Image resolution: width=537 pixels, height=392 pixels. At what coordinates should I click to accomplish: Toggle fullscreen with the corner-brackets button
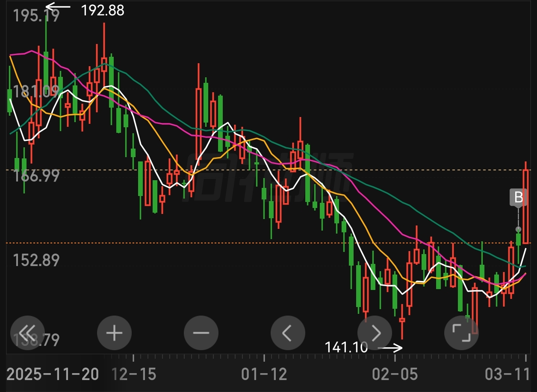tap(462, 333)
